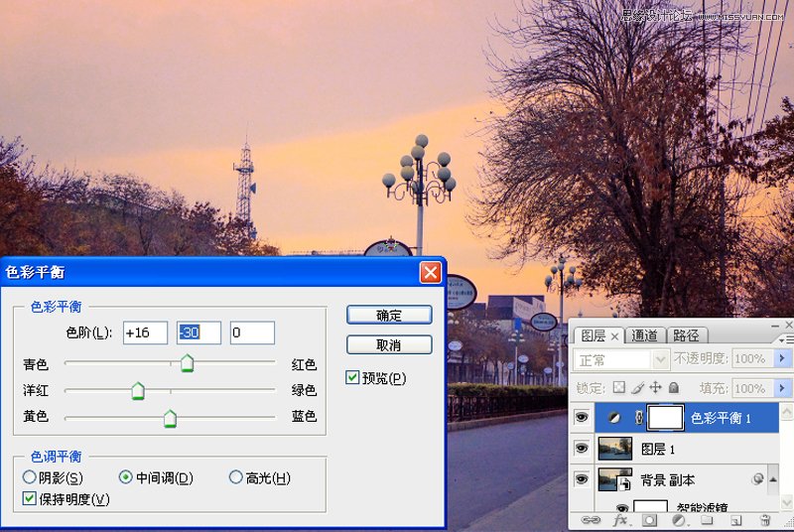The width and height of the screenshot is (794, 532).
Task: Click the third color level field 0
Action: (x=253, y=332)
